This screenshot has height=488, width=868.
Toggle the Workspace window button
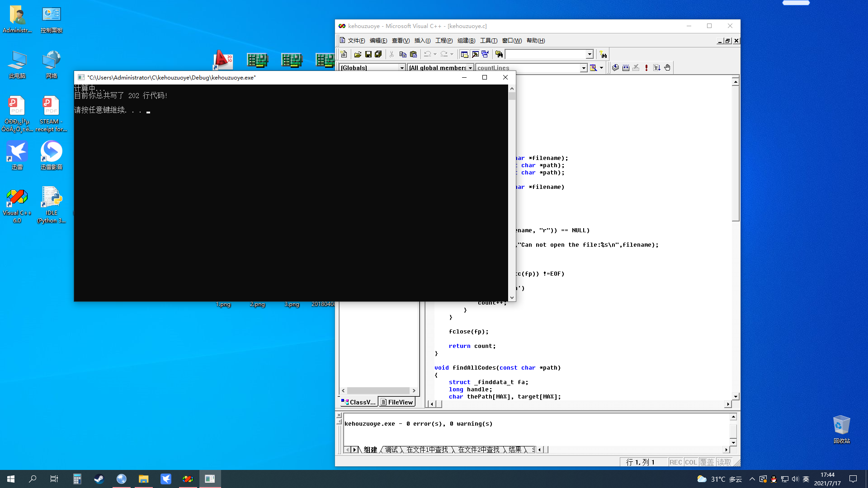(x=464, y=54)
